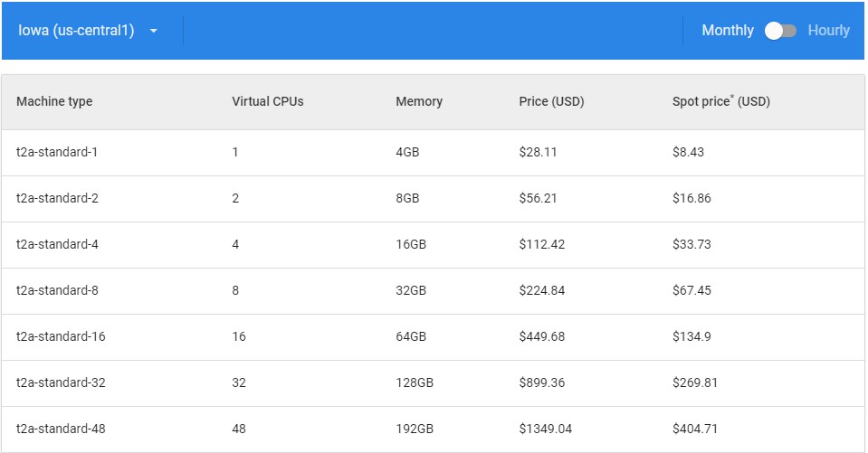Click the $8.43 spot price cell
Viewport: 868px width, 453px height.
coord(688,152)
